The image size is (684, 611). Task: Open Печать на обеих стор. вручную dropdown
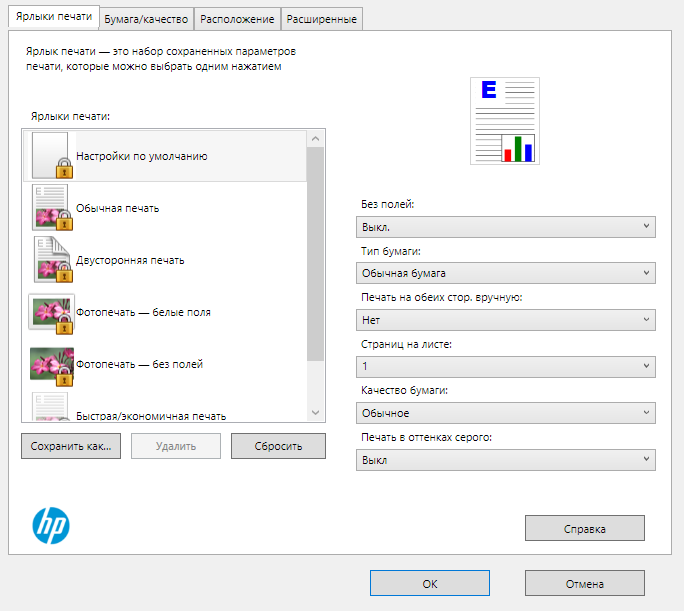click(x=506, y=320)
